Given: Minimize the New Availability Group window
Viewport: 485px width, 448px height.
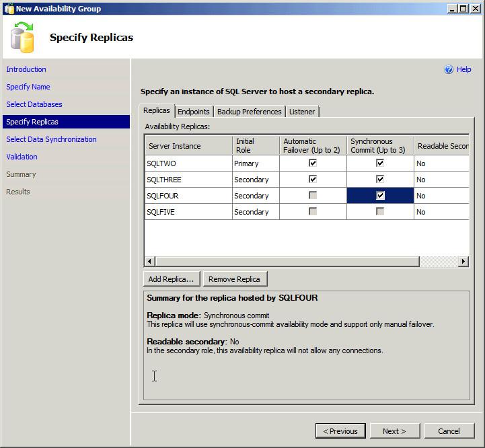Looking at the screenshot, I should [x=452, y=9].
